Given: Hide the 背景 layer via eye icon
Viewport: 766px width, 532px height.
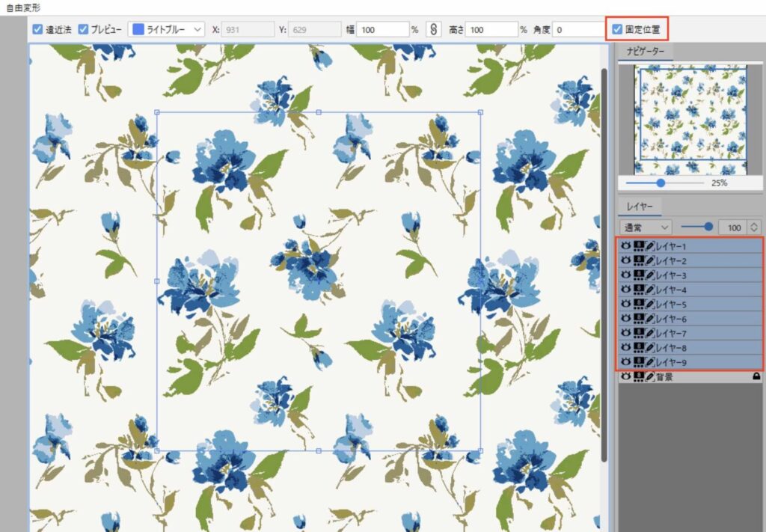Looking at the screenshot, I should click(626, 376).
